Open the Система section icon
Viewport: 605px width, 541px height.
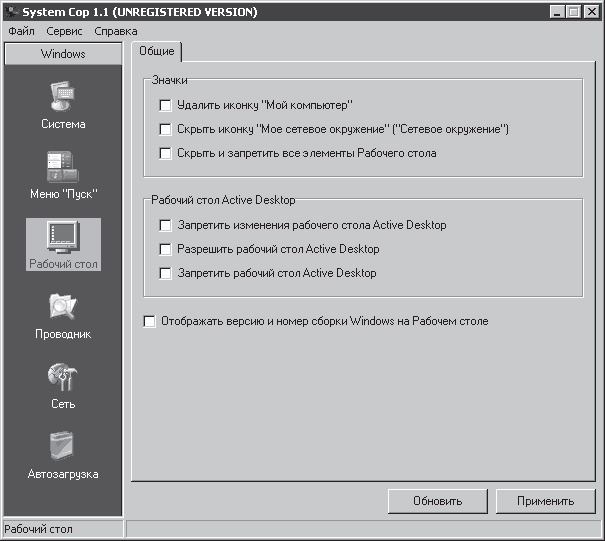(x=63, y=98)
